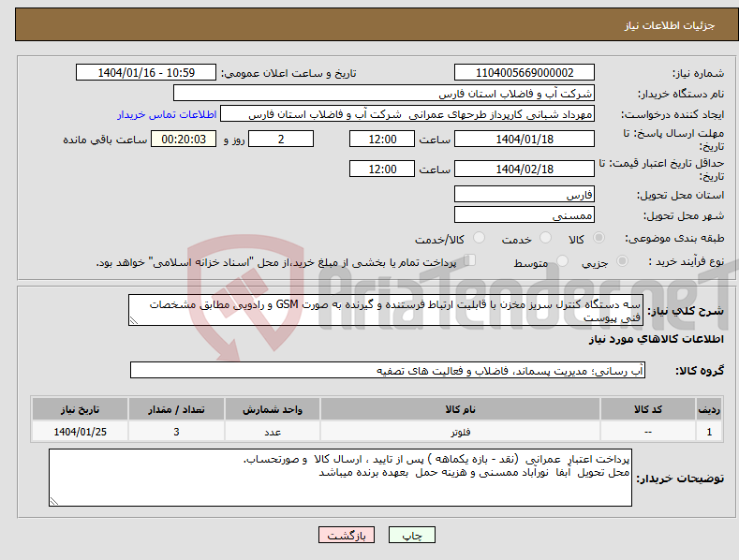This screenshot has width=739, height=560.
Task: Click the ردیف column header
Action: click(709, 409)
